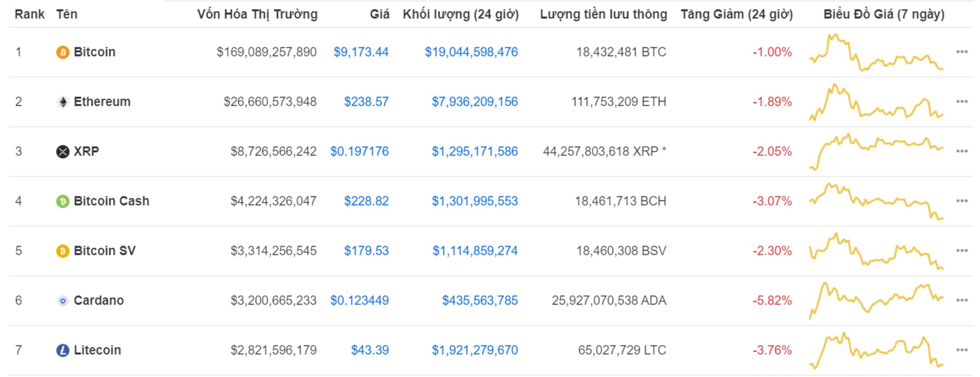
Task: Open Bitcoin Cash 7-day sparkline chart
Action: coord(876,202)
